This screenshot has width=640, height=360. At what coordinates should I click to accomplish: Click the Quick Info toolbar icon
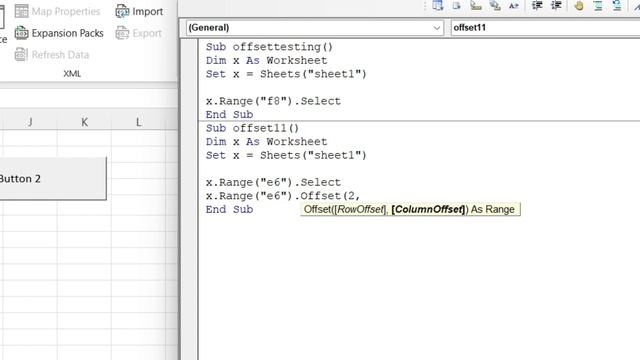476,5
